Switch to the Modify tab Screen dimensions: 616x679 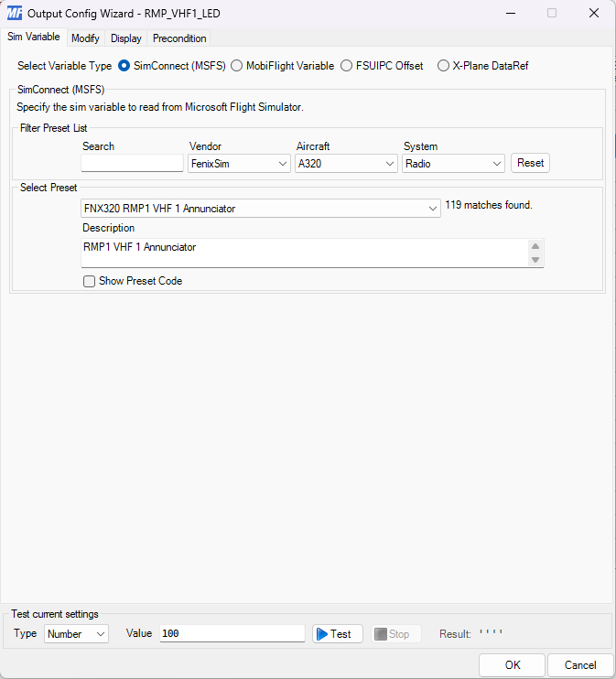(85, 38)
